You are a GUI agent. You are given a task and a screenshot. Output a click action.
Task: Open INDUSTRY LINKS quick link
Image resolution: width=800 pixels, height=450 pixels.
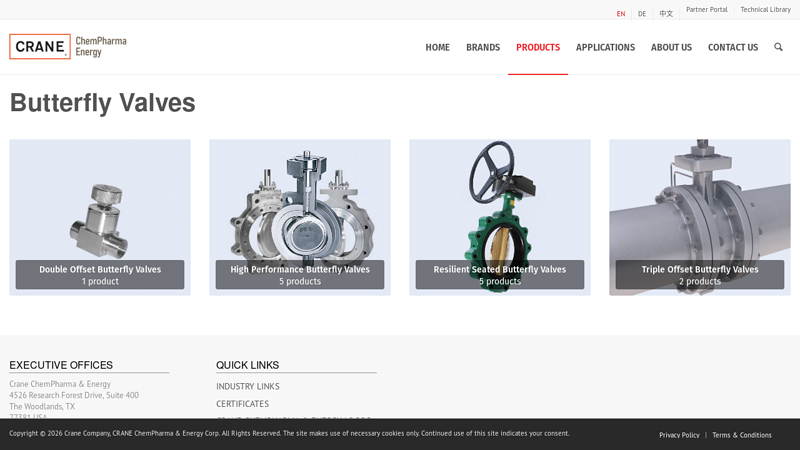247,386
